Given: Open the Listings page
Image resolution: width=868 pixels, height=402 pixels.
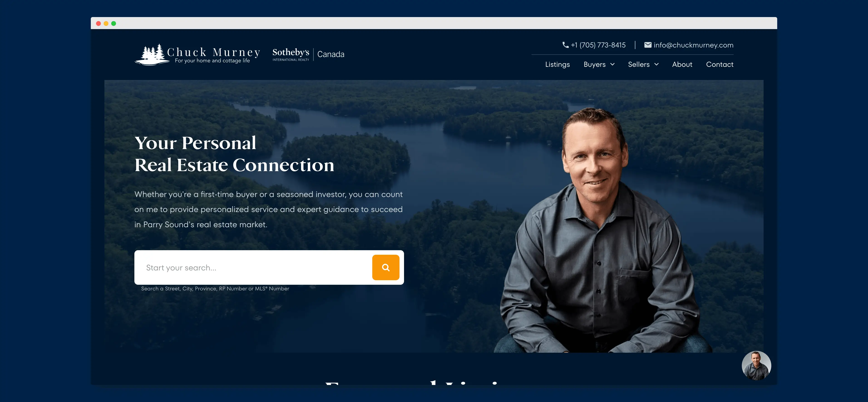Looking at the screenshot, I should click(x=557, y=64).
